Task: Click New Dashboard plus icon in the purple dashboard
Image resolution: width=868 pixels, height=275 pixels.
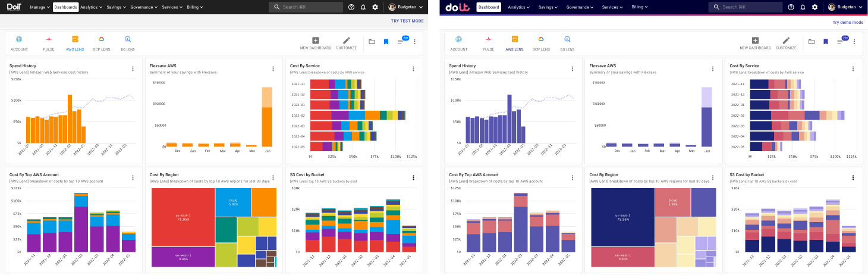Action: click(x=755, y=40)
